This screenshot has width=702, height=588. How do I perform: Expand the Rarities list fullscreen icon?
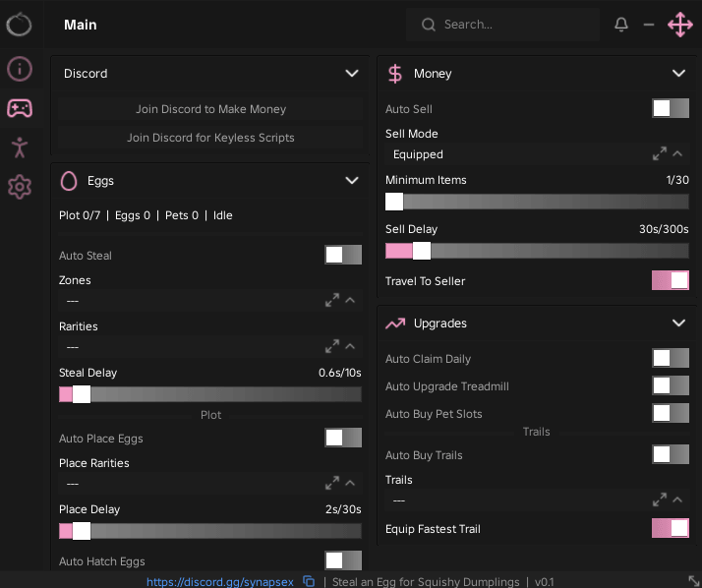coord(331,347)
